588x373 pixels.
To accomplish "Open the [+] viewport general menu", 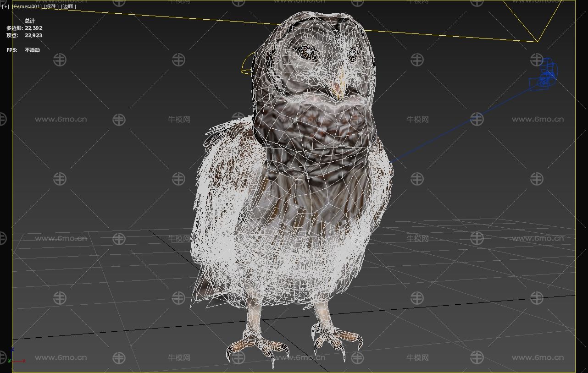I will click(5, 7).
